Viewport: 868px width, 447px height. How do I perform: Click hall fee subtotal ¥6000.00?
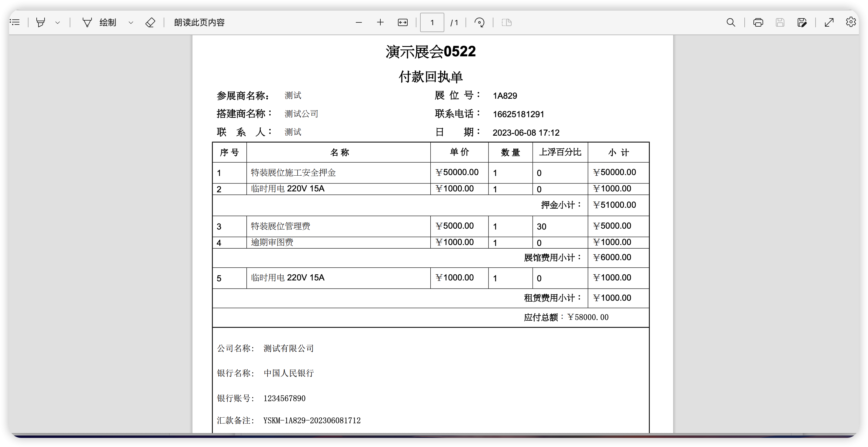(x=612, y=257)
